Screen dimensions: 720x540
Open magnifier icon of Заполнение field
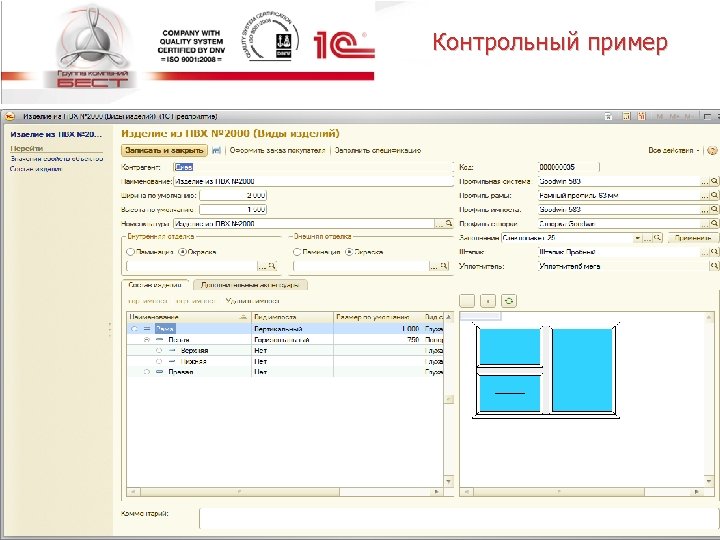point(658,238)
